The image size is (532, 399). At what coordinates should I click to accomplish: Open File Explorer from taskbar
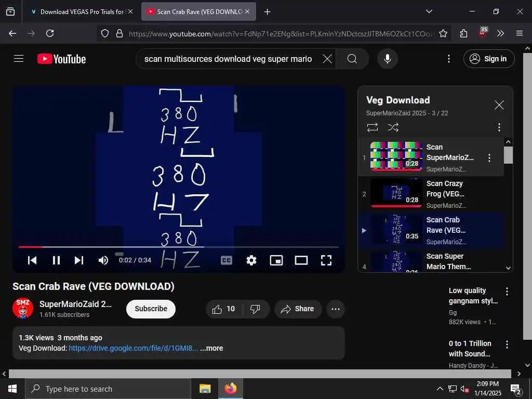tap(205, 389)
